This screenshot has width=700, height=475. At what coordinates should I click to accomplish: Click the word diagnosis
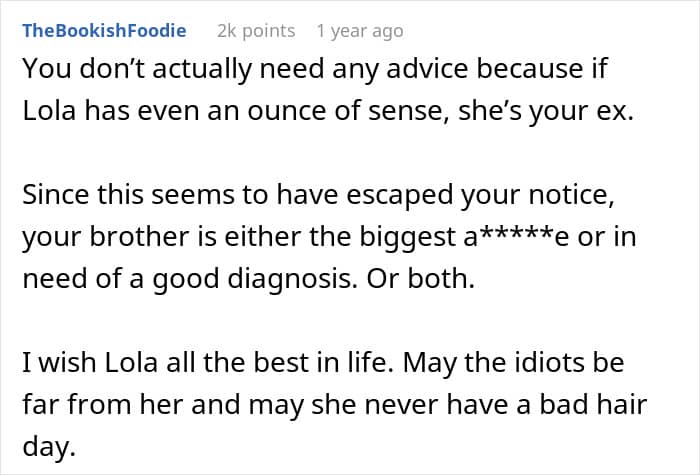292,279
